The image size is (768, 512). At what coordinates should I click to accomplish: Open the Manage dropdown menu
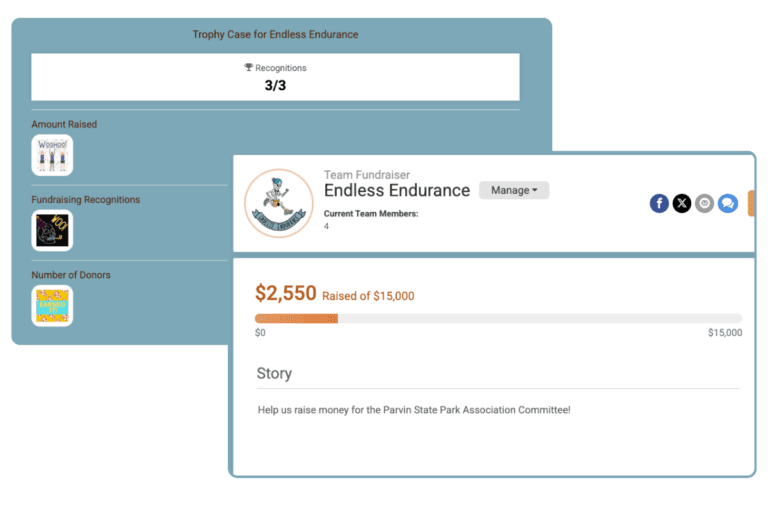coord(514,190)
